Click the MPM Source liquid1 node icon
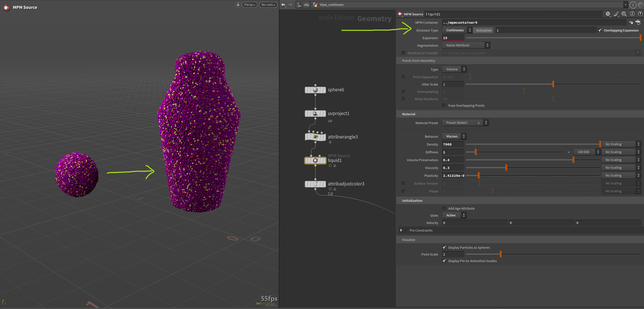The width and height of the screenshot is (644, 309). [315, 161]
